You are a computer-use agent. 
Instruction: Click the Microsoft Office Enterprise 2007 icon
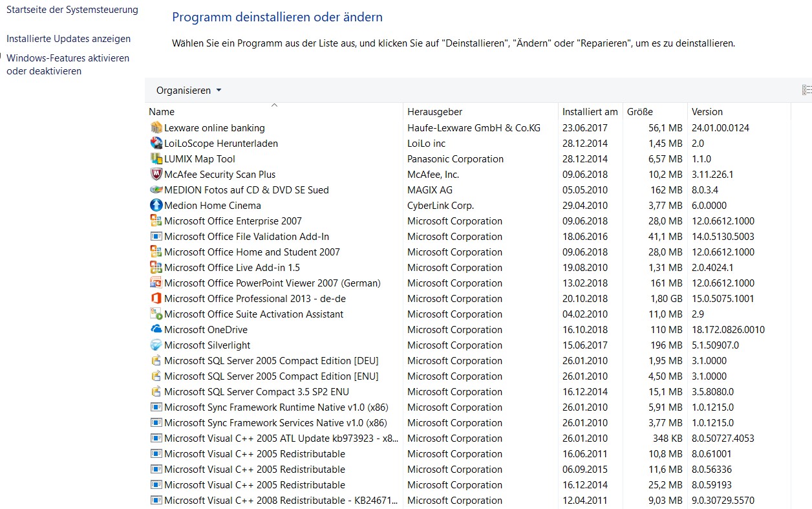[156, 221]
